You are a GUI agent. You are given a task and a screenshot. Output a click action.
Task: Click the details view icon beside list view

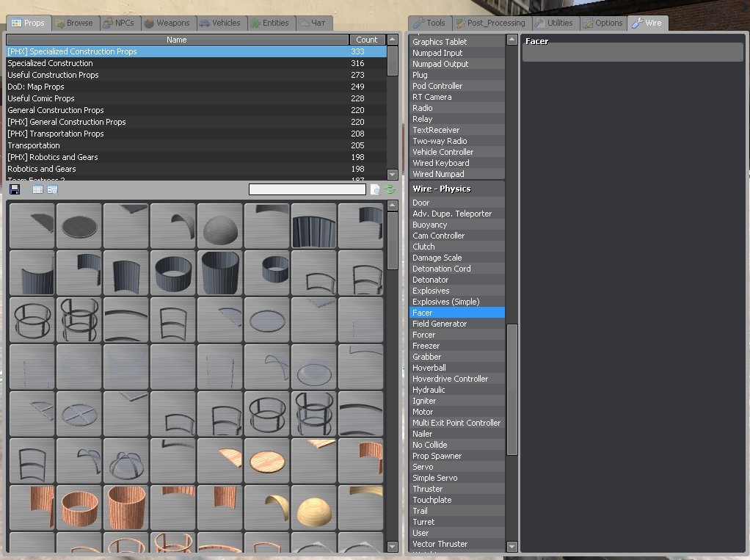coord(52,189)
